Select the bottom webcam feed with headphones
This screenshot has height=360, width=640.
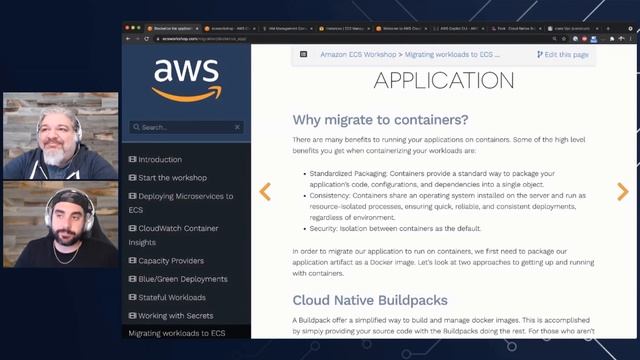pos(61,224)
